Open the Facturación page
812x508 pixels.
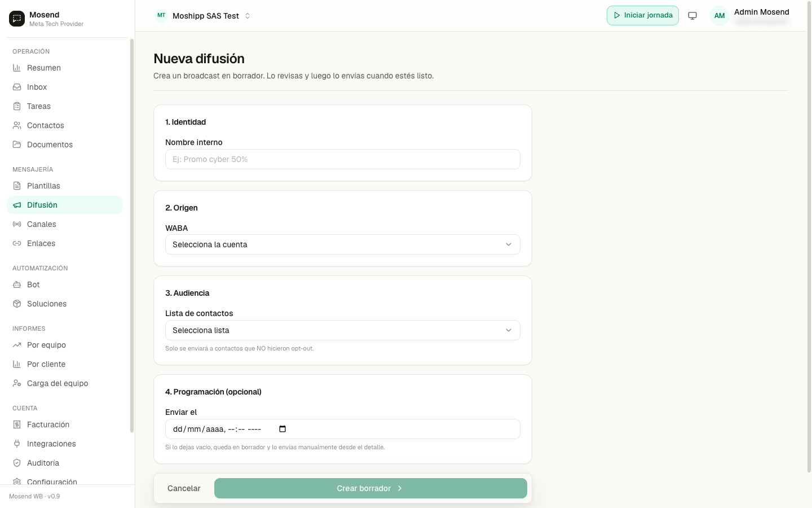(64, 424)
